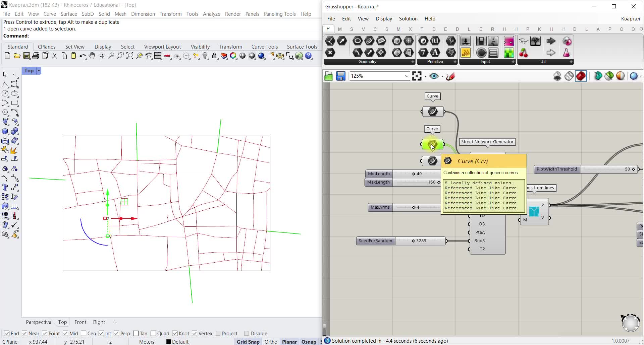Click Zoom Extents icon in Rhino toolbar

point(130,56)
